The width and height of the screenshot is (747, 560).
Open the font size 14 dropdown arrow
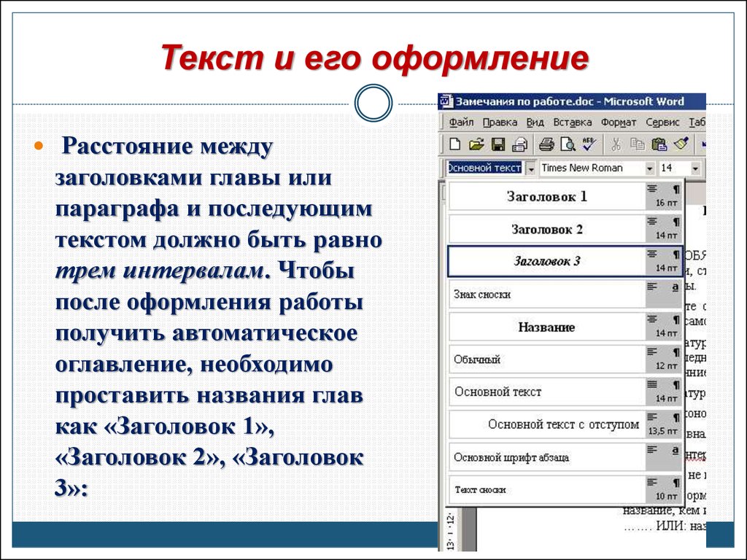(x=695, y=168)
